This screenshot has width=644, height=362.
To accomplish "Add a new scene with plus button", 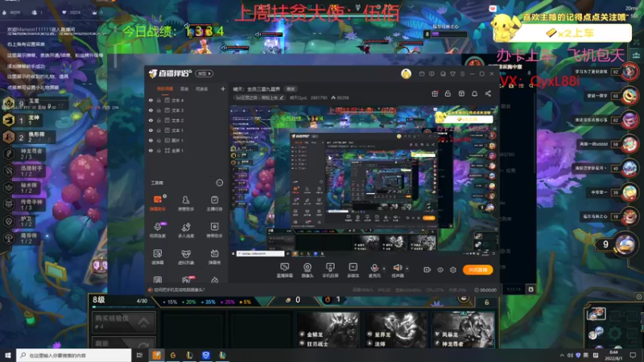I will click(x=223, y=88).
